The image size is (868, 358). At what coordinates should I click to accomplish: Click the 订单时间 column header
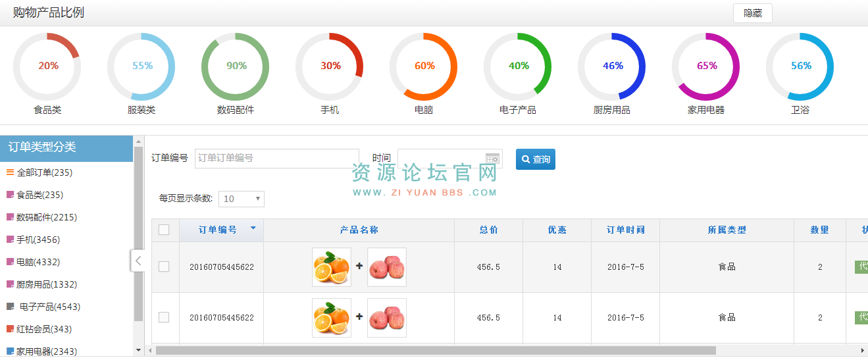tap(625, 230)
